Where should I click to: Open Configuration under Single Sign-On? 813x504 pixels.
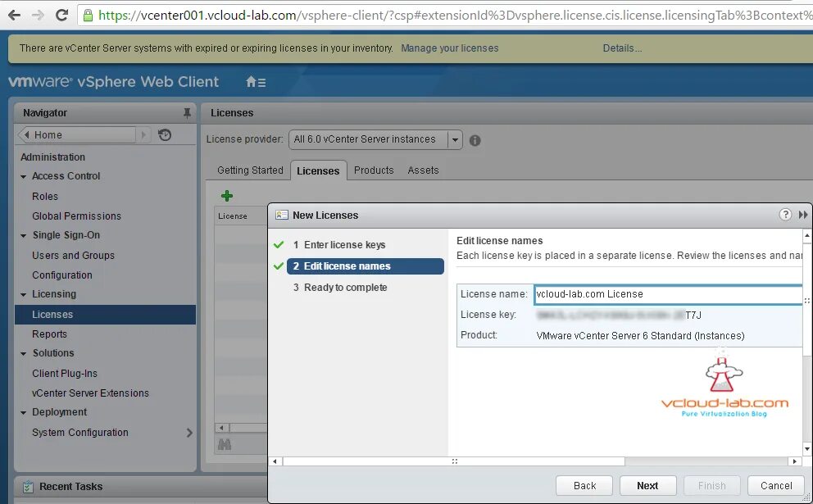click(x=62, y=275)
